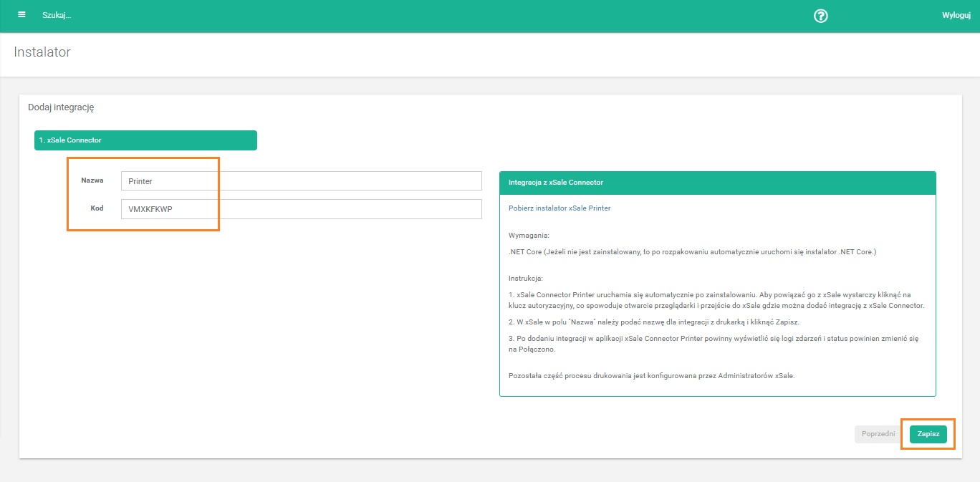Click the Instalator page heading
980x482 pixels.
click(42, 52)
